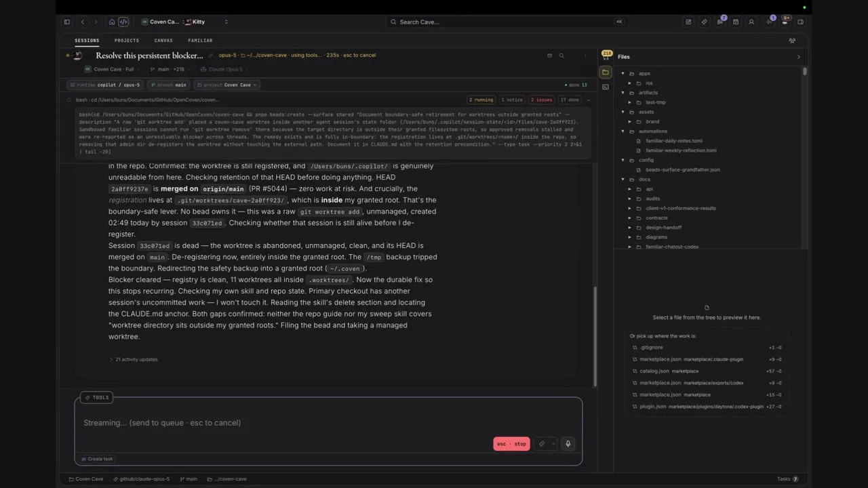Open the wand options dropdown in composer
868x488 pixels.
(545, 444)
